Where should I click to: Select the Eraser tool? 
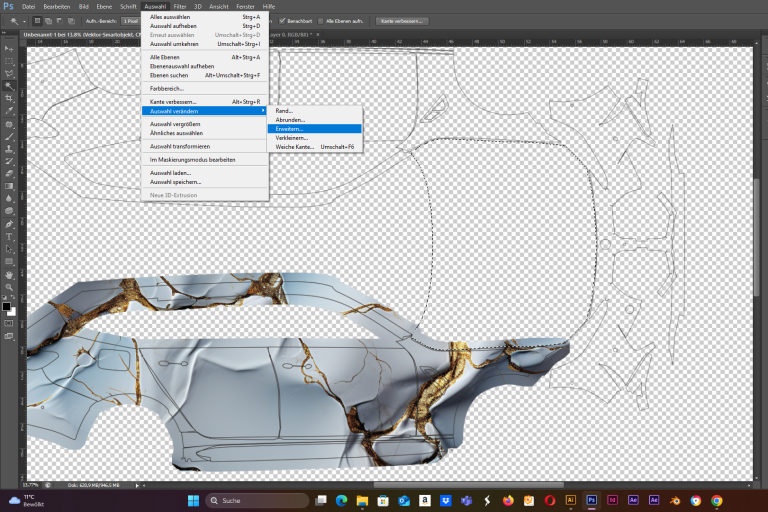click(9, 173)
